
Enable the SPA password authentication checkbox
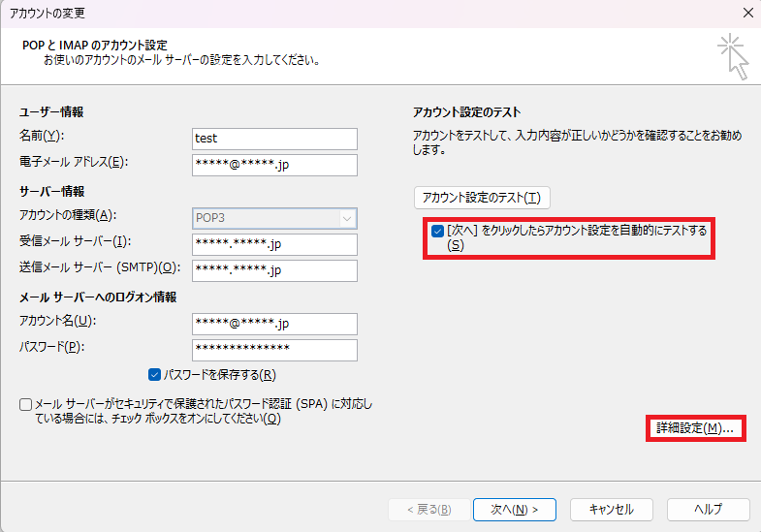25,404
